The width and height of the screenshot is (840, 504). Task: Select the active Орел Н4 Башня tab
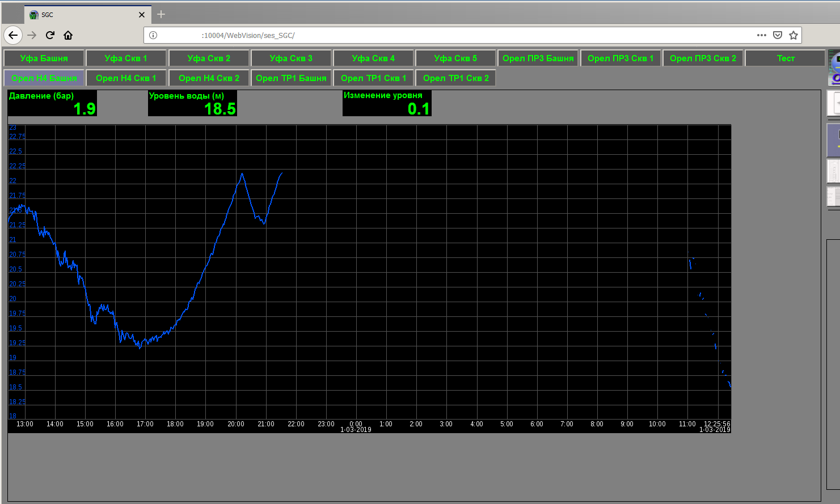click(x=44, y=78)
